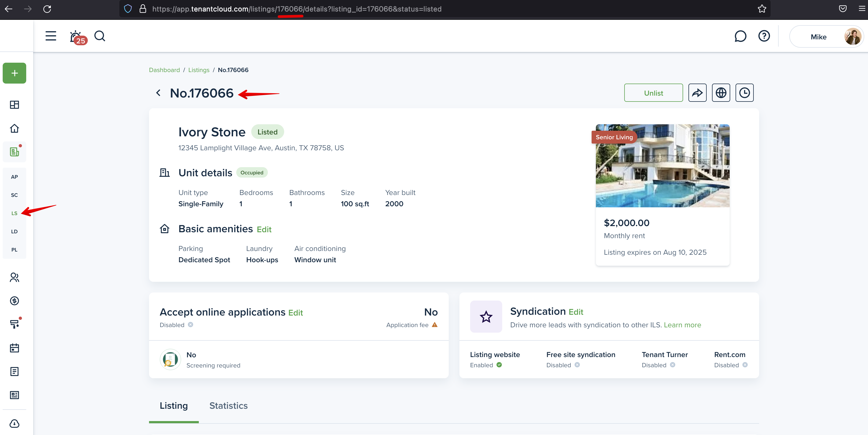Select the LD sidebar submenu item

pyautogui.click(x=14, y=231)
